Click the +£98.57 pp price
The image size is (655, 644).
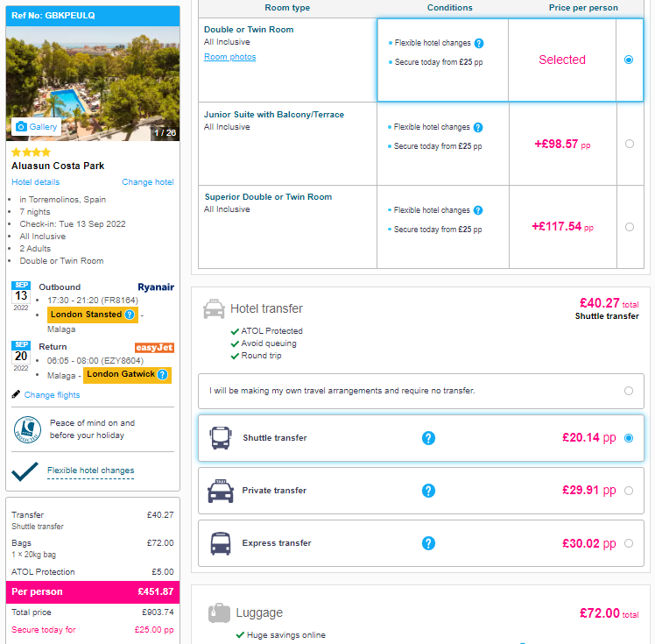tap(562, 145)
